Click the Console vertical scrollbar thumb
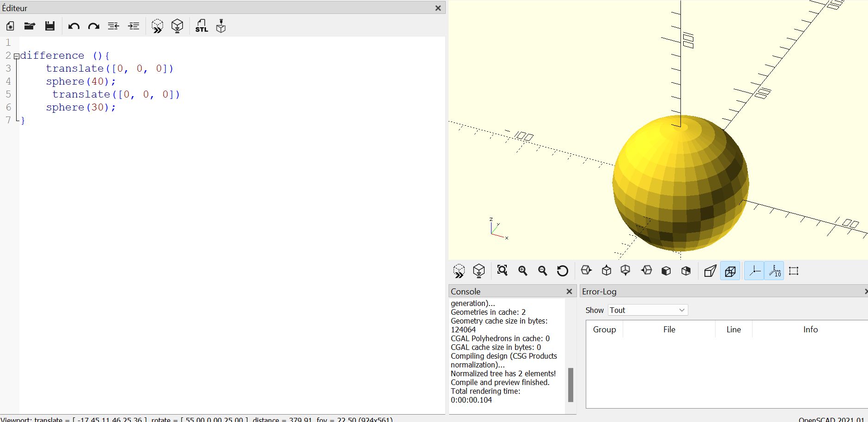 (x=571, y=385)
